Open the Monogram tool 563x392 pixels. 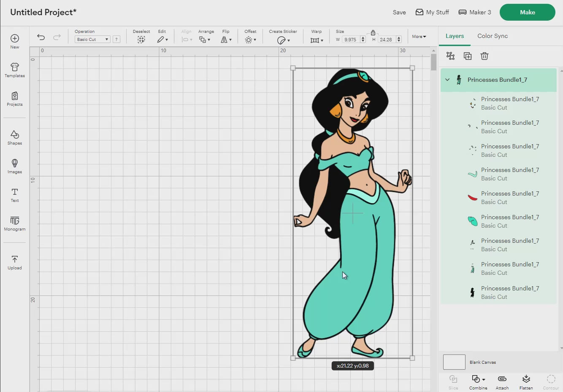click(x=15, y=223)
